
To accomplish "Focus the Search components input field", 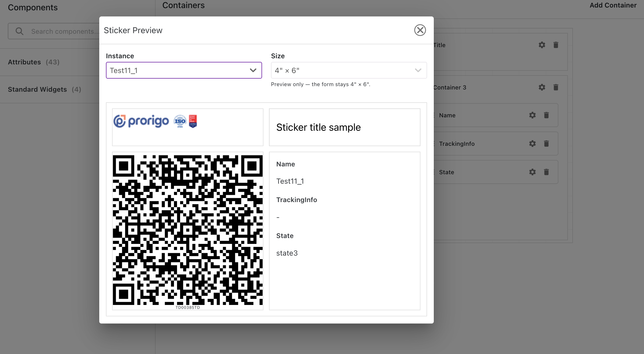I will pyautogui.click(x=54, y=31).
